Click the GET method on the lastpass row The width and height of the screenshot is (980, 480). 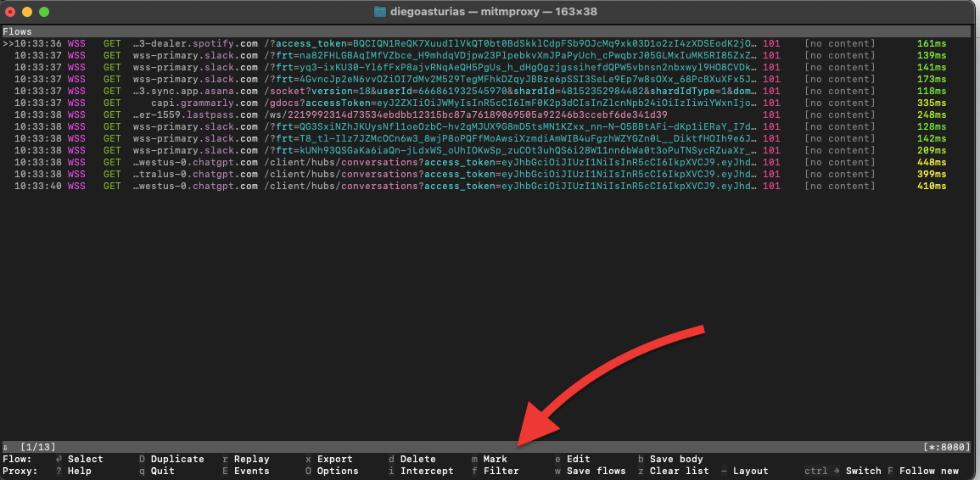coord(112,115)
